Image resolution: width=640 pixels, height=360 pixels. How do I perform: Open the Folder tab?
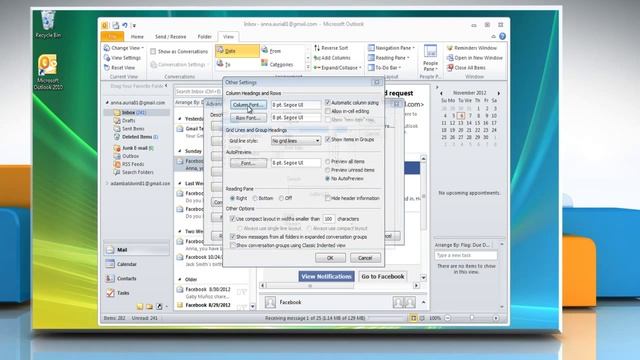tap(204, 37)
